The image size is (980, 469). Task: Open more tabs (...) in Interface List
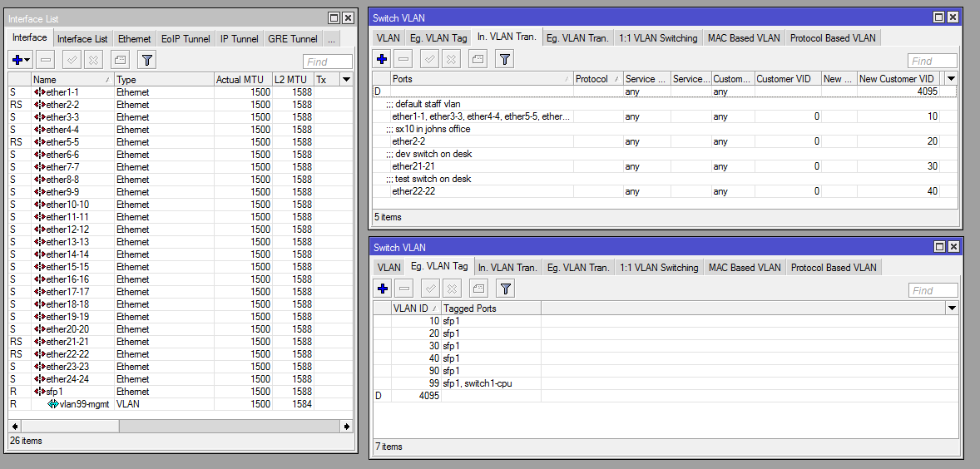[x=331, y=39]
